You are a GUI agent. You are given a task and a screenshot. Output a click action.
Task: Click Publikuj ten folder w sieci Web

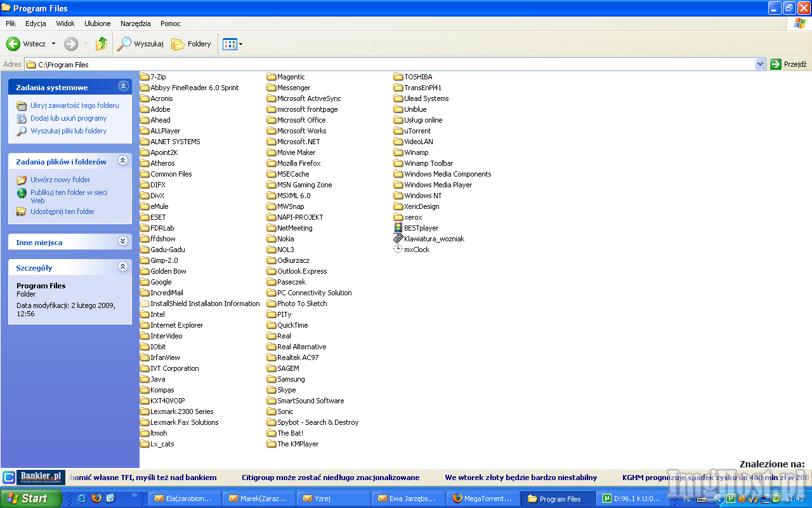(x=69, y=196)
